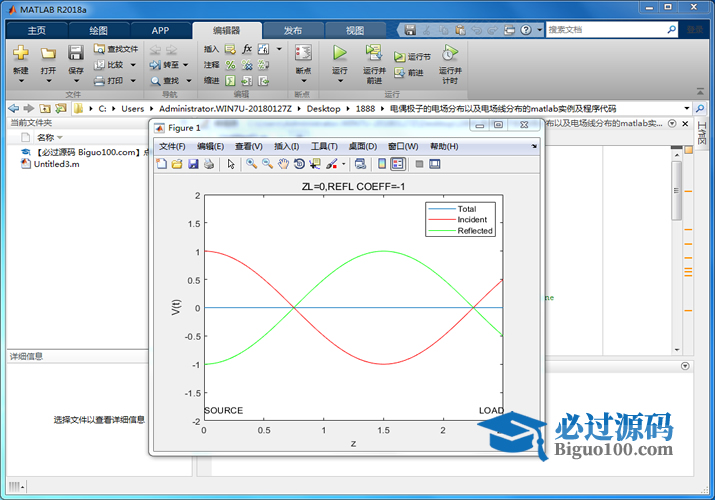This screenshot has width=715, height=500.
Task: Click Zoom Out tool in Figure 1
Action: pyautogui.click(x=267, y=164)
